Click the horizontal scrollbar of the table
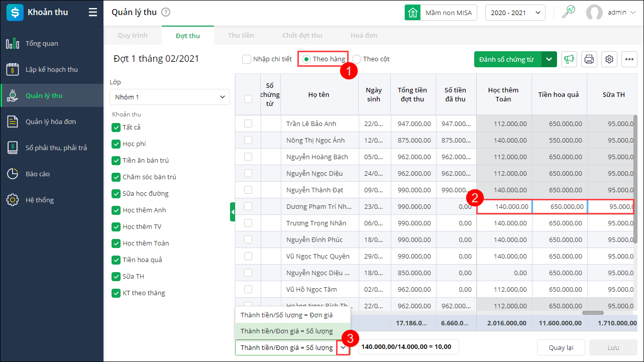Viewport: 644px width, 362px height. [593, 313]
